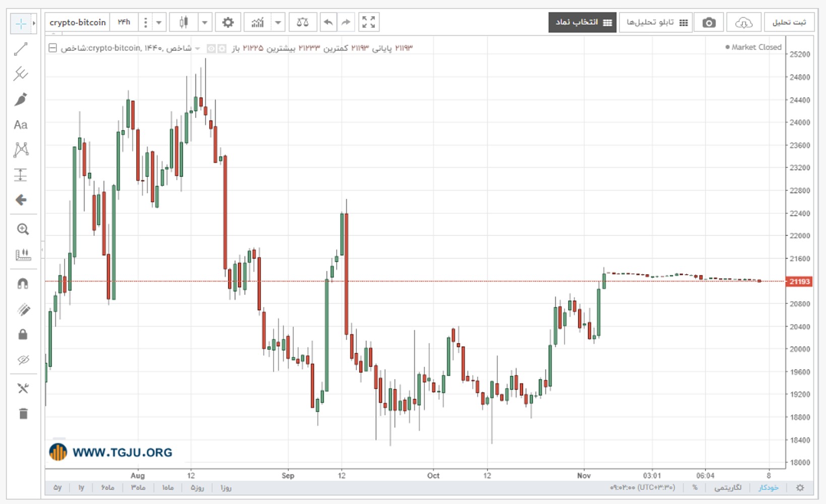Activate the zoom in magnifier tool
The image size is (826, 504).
click(23, 229)
